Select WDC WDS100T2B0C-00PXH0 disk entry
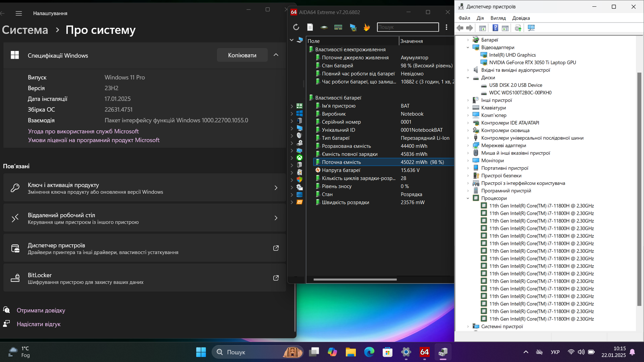 click(x=520, y=93)
